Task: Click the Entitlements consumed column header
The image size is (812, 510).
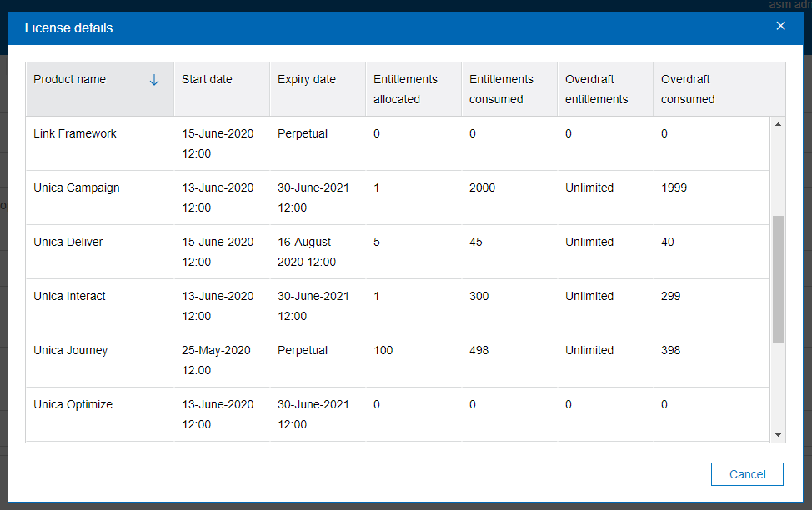Action: tap(501, 89)
